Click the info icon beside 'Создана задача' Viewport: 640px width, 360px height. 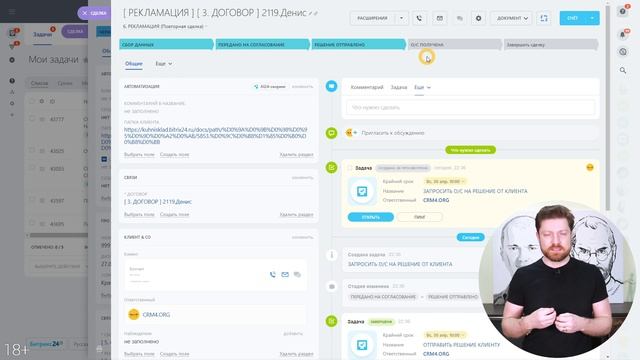coord(331,255)
